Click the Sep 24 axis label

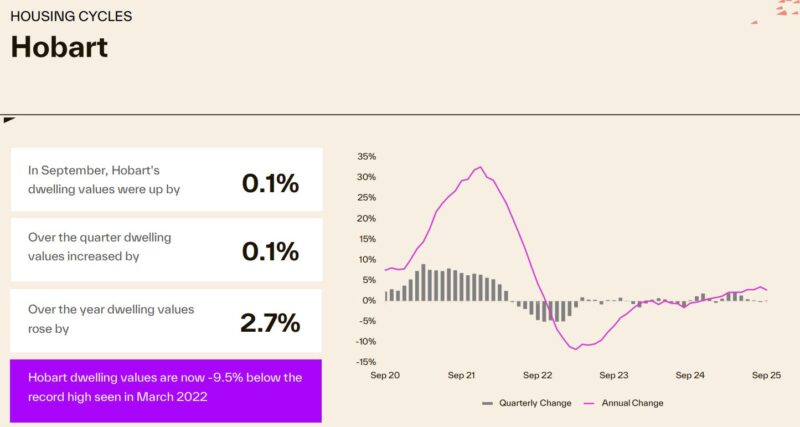coord(690,375)
